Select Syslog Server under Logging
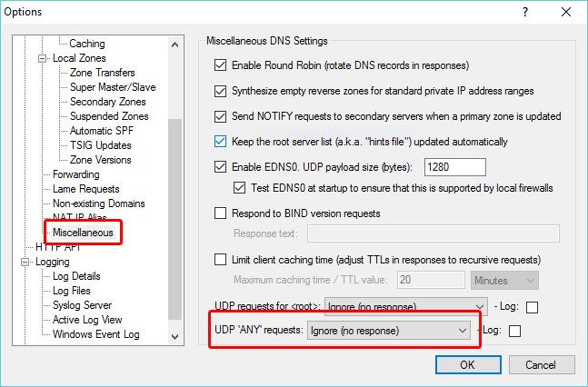 (82, 305)
